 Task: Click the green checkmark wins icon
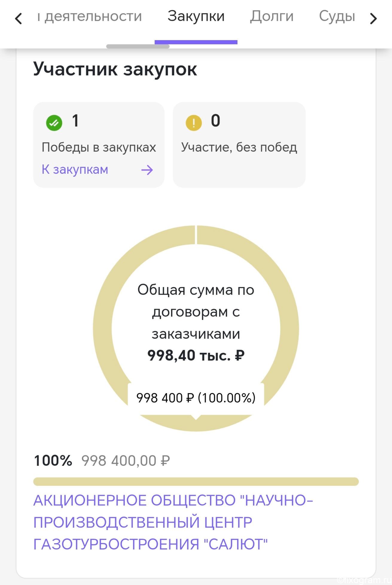tap(54, 123)
